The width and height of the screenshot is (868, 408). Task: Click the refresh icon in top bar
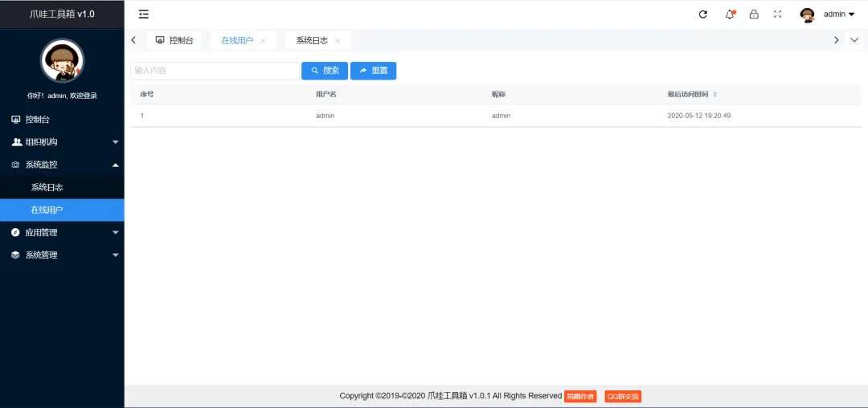click(x=703, y=14)
